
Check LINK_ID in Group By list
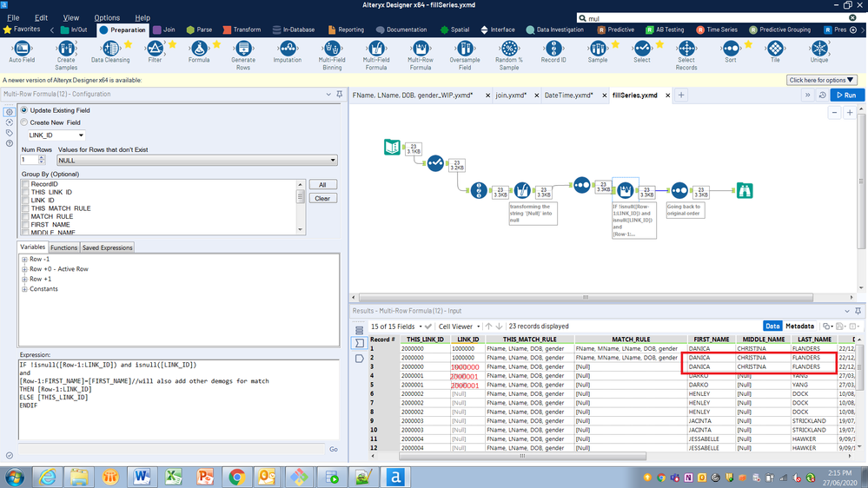[x=25, y=201]
